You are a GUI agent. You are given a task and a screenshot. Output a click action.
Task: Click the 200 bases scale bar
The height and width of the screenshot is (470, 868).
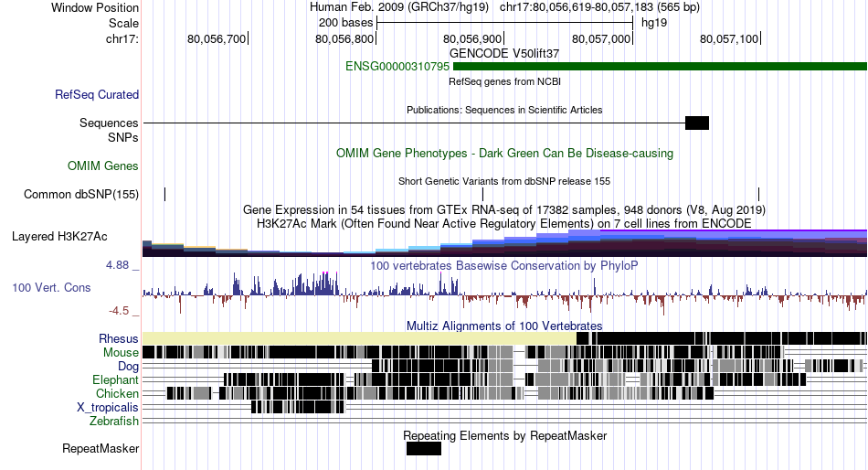click(x=504, y=23)
